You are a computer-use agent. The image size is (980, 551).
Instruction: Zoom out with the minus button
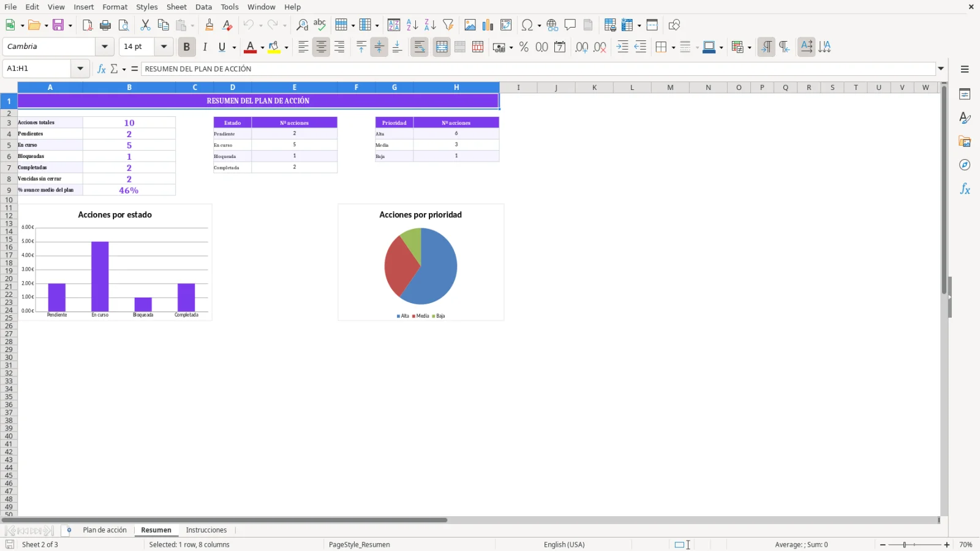(x=883, y=545)
